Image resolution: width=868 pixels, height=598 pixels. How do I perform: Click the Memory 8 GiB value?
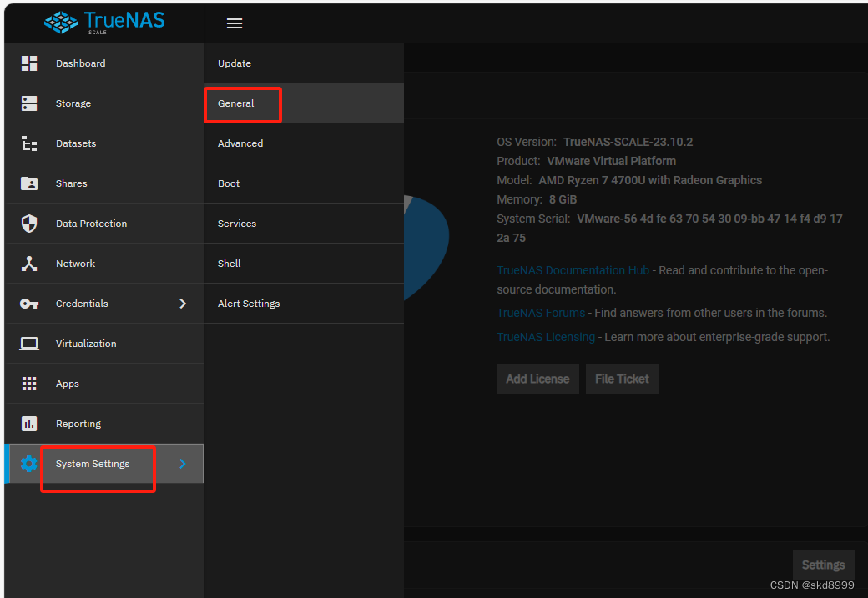click(x=563, y=199)
